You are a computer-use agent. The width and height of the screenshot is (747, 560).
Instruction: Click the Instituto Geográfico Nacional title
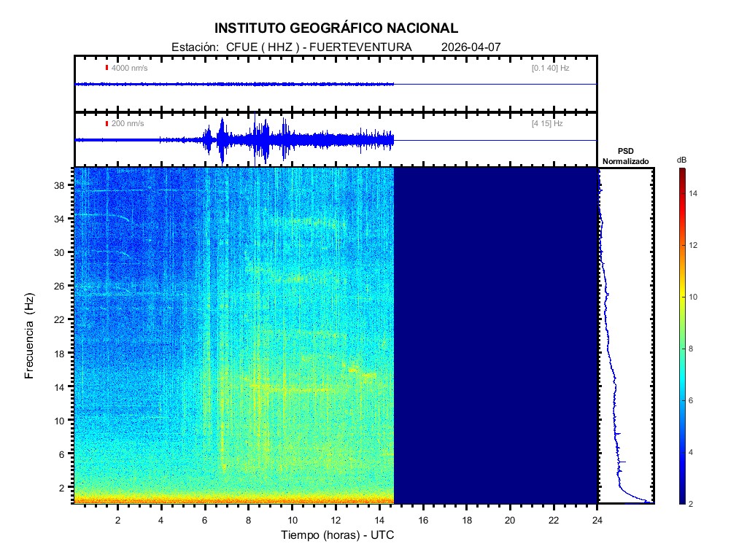pyautogui.click(x=336, y=28)
